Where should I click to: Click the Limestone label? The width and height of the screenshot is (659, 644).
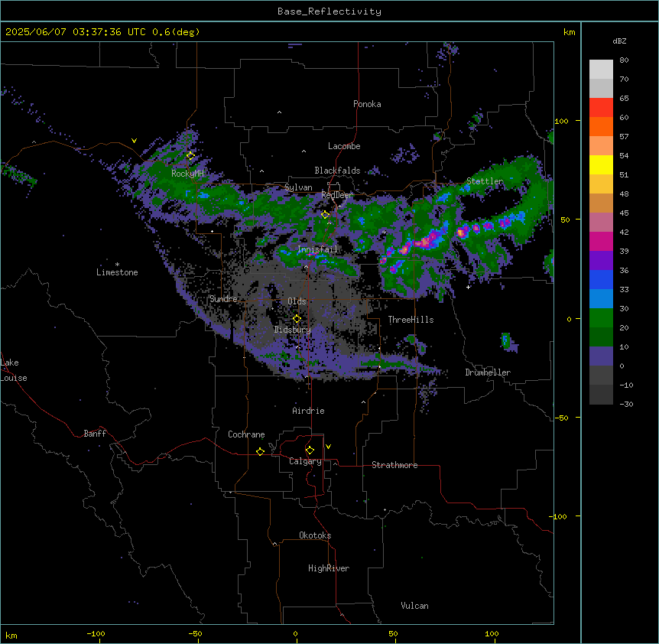(117, 272)
